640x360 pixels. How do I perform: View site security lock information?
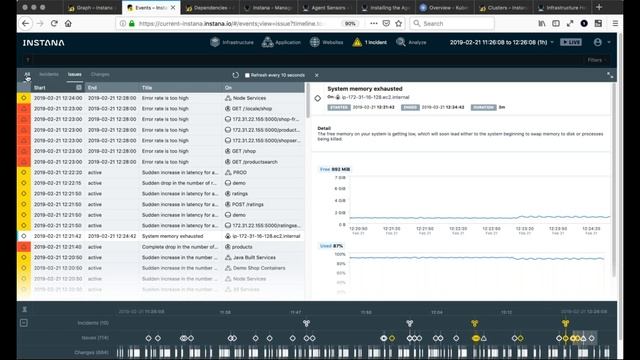coord(132,24)
